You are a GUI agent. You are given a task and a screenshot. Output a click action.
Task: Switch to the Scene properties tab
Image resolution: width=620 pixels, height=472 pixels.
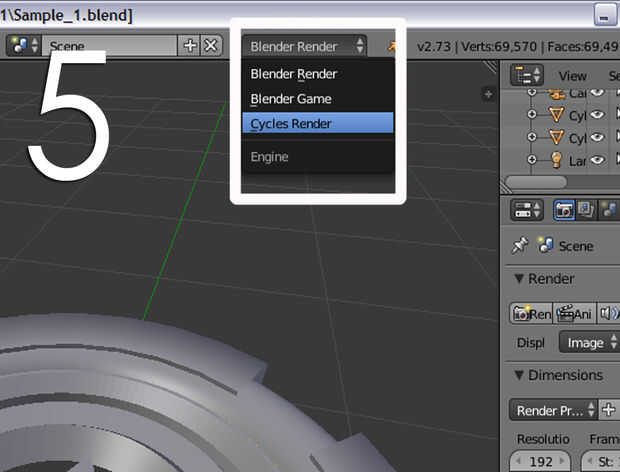tap(609, 210)
